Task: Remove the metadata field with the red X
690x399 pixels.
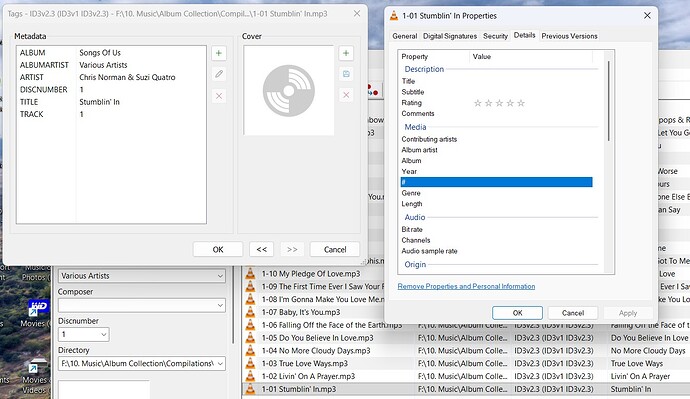Action: (x=219, y=95)
